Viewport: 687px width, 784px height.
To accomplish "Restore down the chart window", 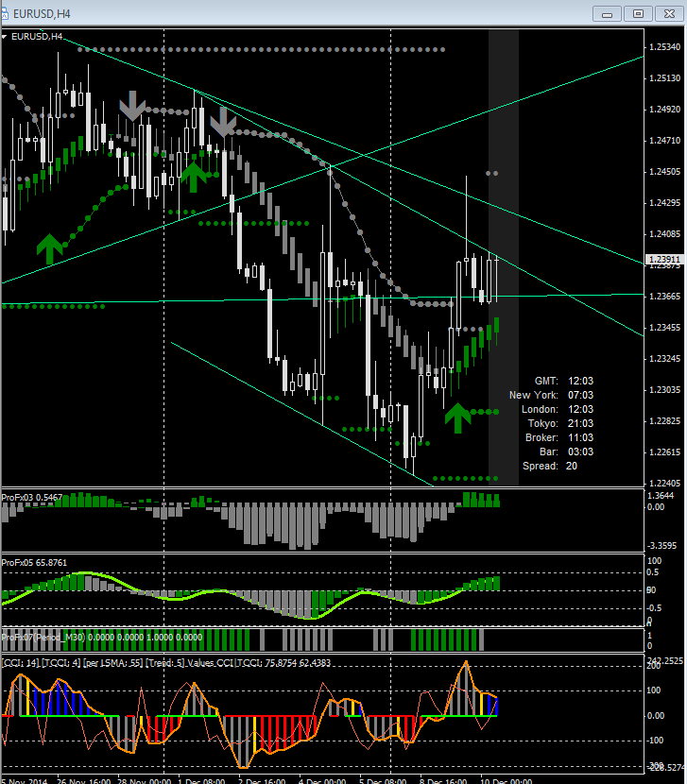I will click(638, 13).
